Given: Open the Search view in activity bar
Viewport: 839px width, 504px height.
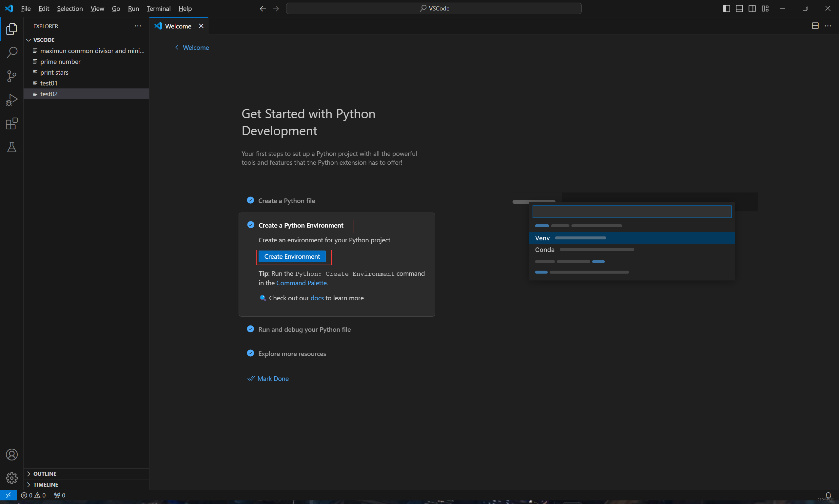Looking at the screenshot, I should 11,53.
